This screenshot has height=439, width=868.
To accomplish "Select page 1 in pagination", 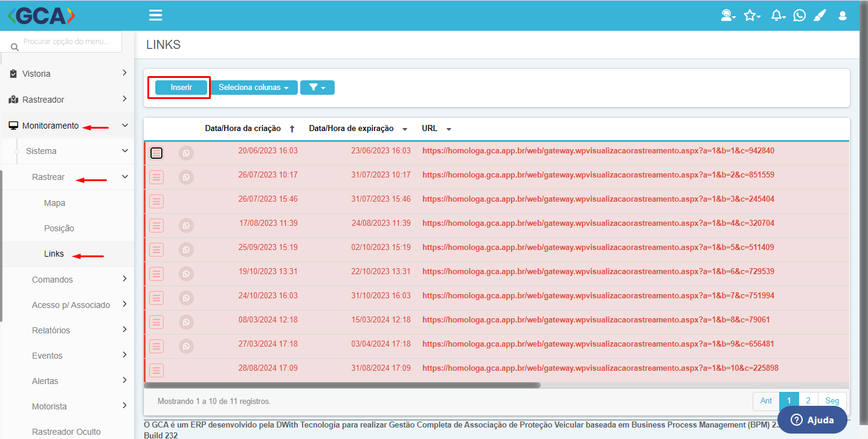I will 789,401.
